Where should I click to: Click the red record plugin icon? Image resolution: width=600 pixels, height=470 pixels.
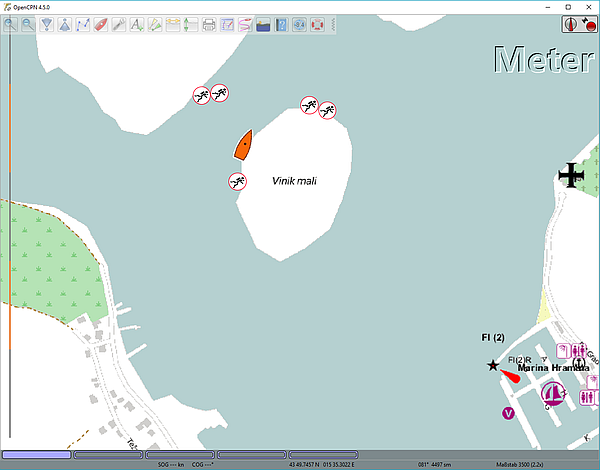coord(589,24)
